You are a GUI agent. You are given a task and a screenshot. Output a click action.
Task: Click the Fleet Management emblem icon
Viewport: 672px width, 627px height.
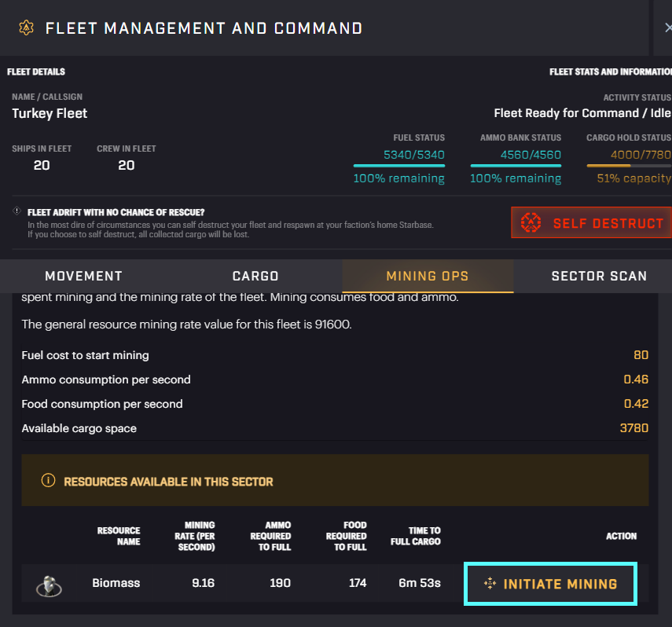tap(26, 28)
